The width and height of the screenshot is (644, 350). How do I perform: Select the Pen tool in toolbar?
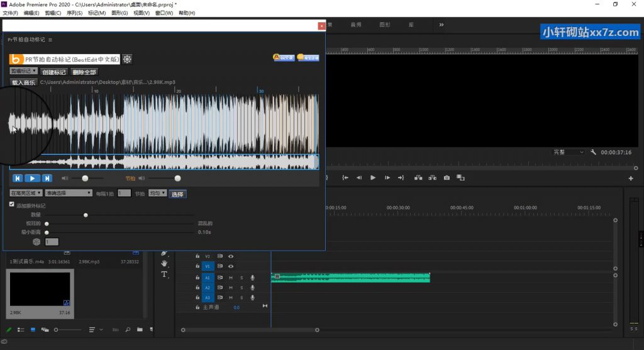coord(164,253)
